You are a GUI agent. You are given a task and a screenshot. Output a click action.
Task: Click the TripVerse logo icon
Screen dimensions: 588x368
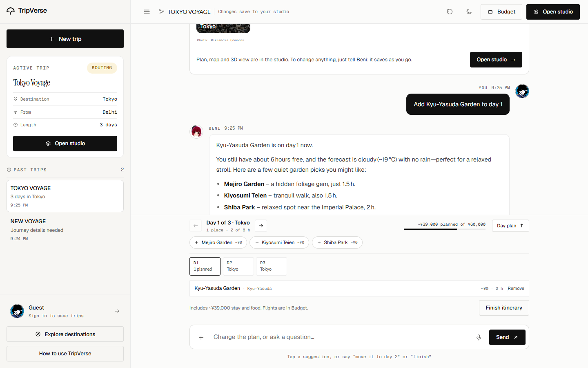tap(11, 11)
